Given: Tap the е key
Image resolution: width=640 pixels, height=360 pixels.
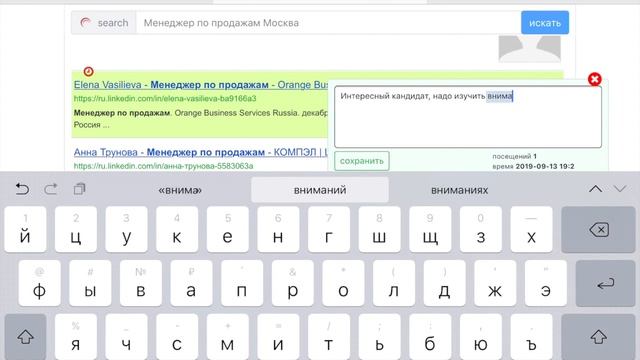Looking at the screenshot, I should click(228, 230).
